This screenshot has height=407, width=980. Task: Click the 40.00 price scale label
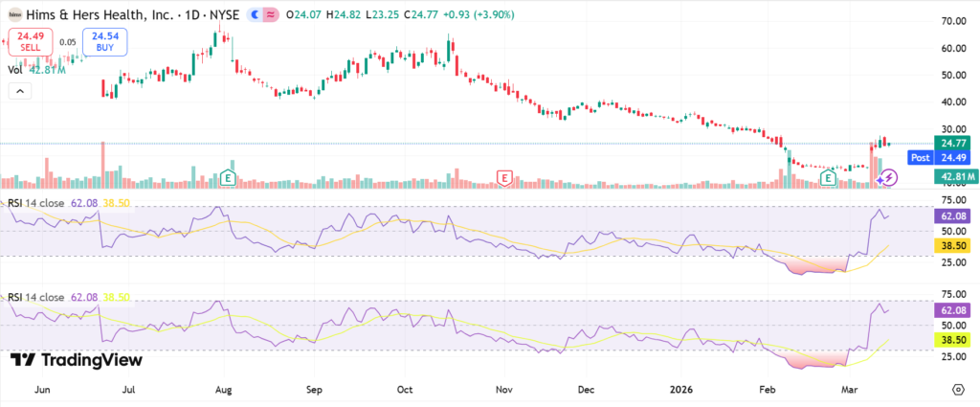955,102
